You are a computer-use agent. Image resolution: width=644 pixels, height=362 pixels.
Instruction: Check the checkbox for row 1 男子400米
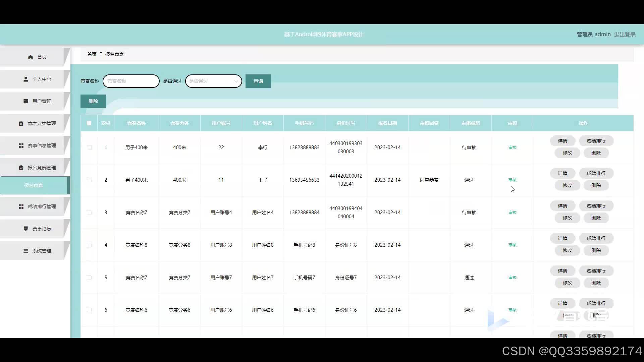tap(89, 147)
